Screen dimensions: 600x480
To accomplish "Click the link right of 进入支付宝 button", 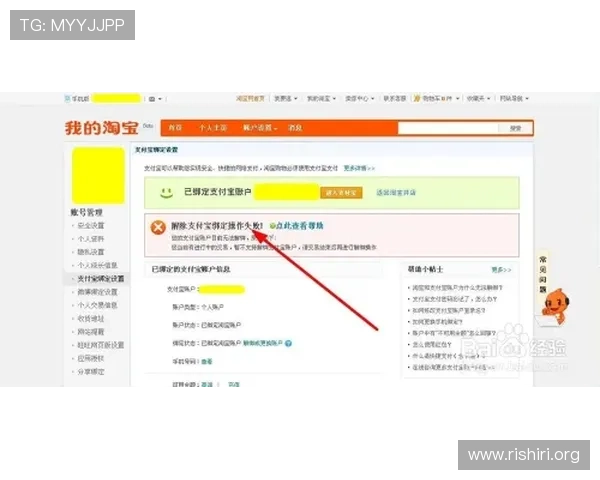I will (x=396, y=193).
